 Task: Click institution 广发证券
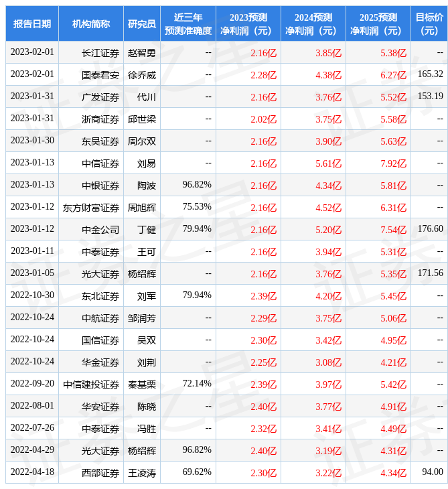100,97
